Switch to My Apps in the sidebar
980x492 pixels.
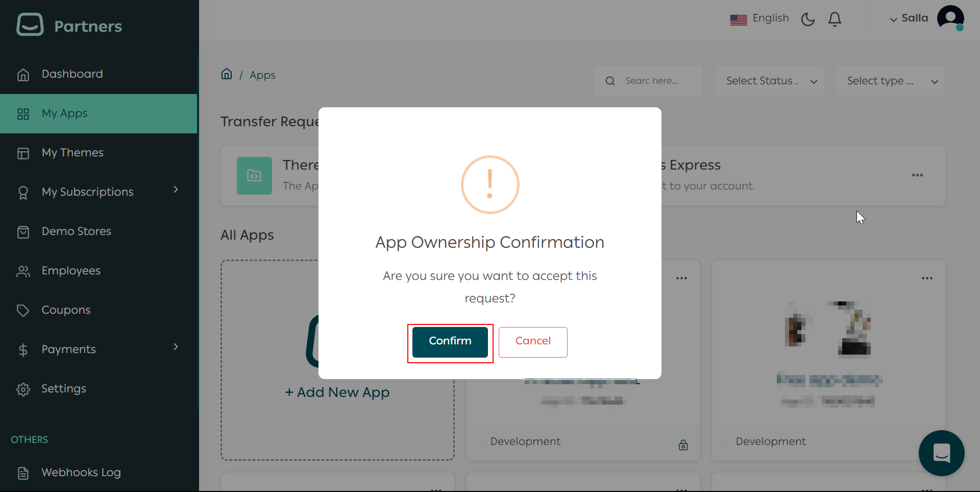pos(64,113)
